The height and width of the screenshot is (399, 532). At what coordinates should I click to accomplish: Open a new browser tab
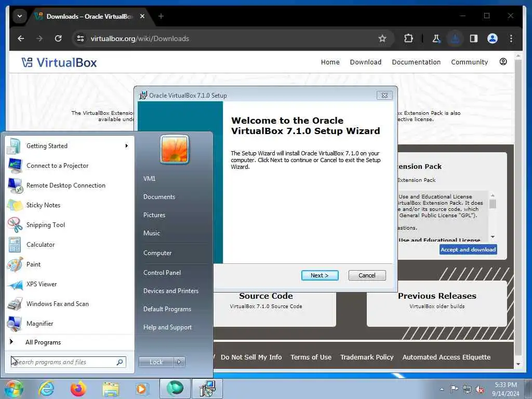point(161,16)
